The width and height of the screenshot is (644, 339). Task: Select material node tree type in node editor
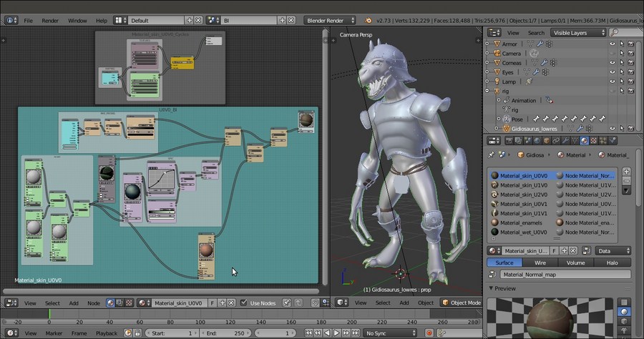pyautogui.click(x=110, y=303)
